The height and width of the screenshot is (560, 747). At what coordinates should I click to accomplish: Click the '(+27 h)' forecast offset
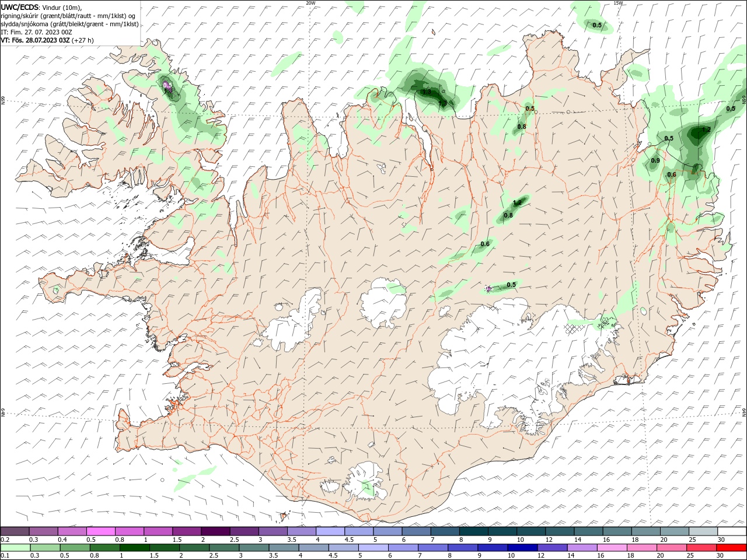[x=83, y=40]
